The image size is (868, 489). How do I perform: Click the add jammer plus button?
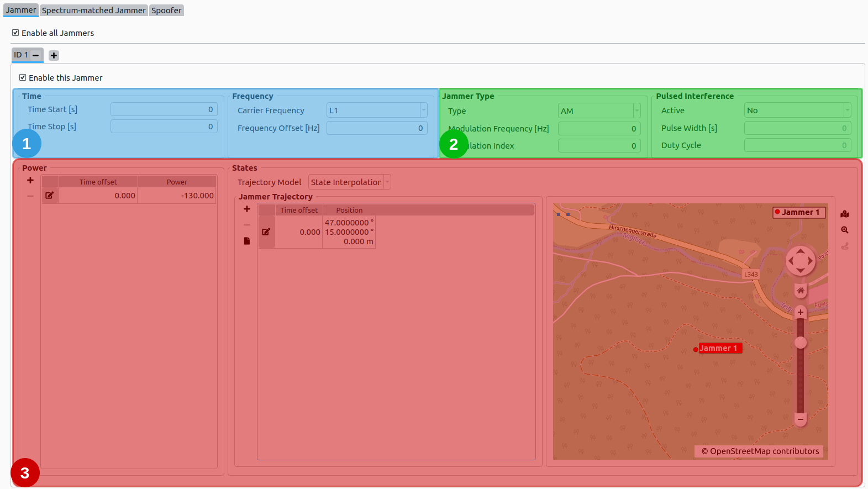(x=54, y=55)
